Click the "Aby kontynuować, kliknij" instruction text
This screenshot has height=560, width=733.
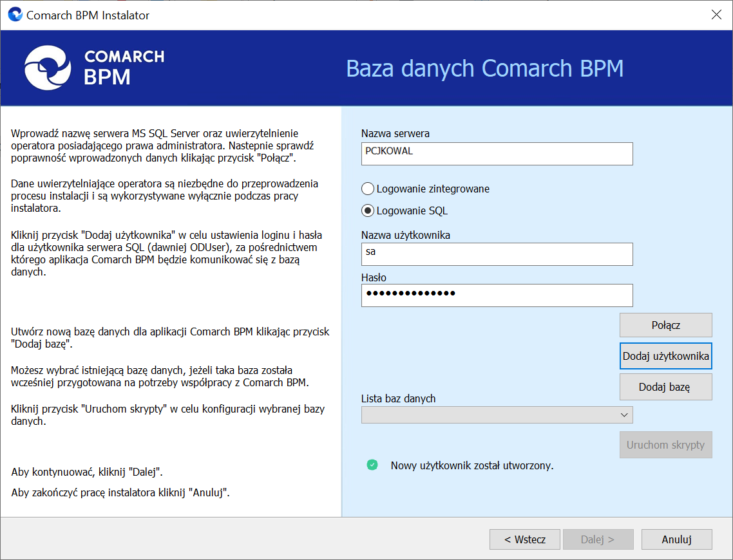click(x=87, y=472)
